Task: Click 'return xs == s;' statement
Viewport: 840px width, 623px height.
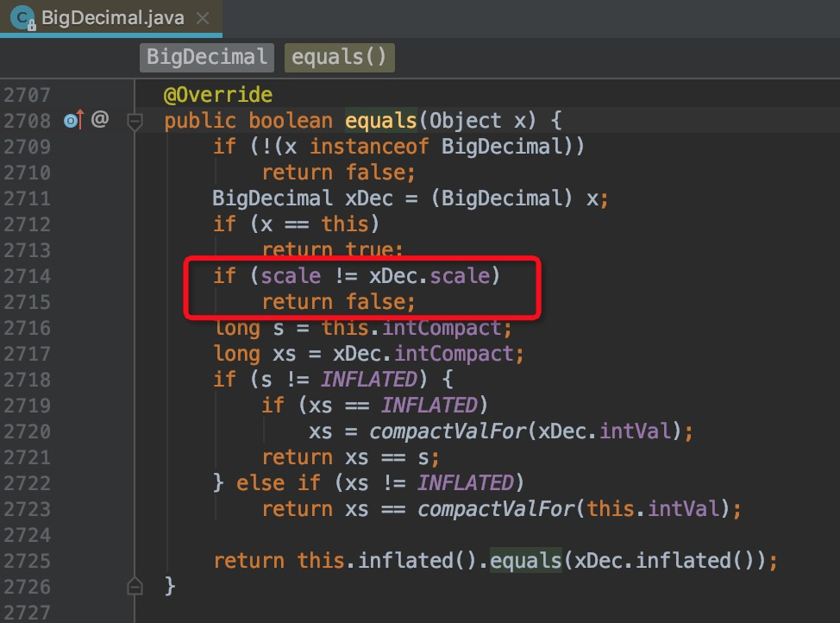Action: click(351, 457)
